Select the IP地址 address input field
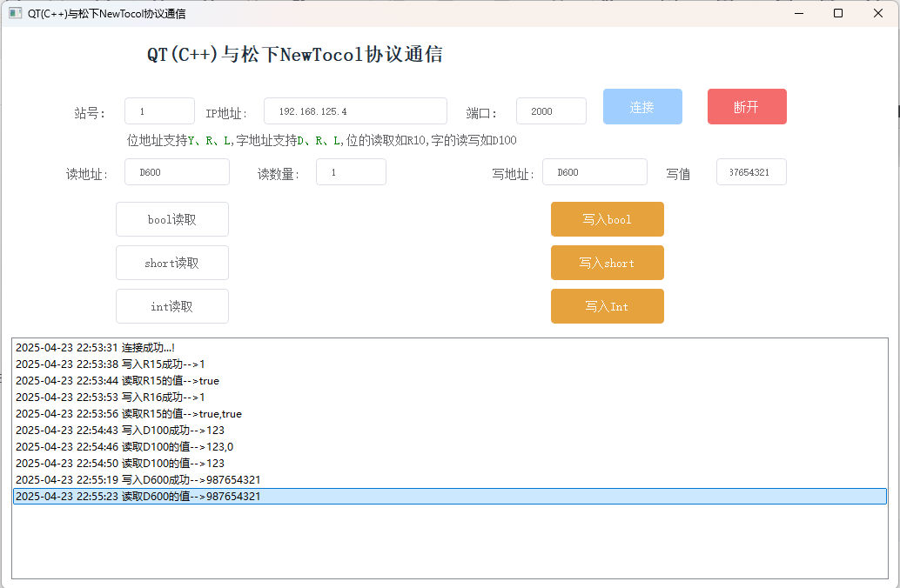 (355, 110)
